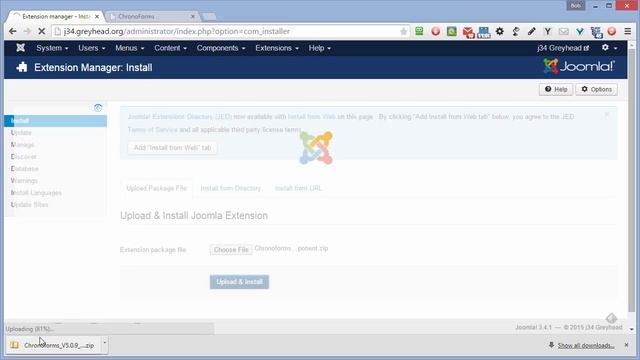The height and width of the screenshot is (360, 640).
Task: Open the Gmail checker extension icon
Action: pos(468,32)
